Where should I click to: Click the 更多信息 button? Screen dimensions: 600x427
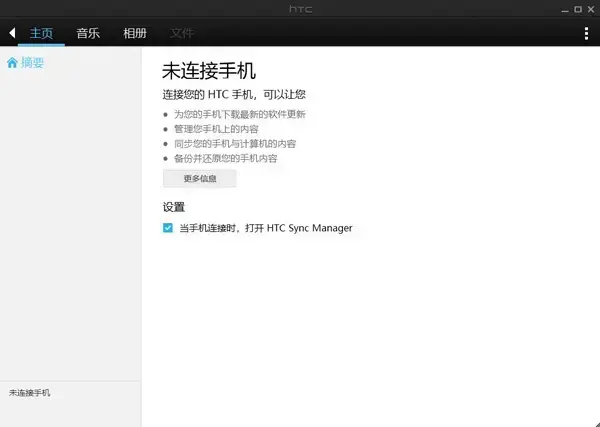pos(200,179)
